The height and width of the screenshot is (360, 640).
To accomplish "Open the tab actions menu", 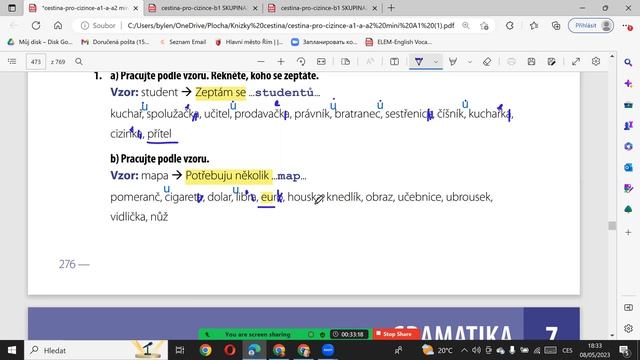I will [x=12, y=8].
